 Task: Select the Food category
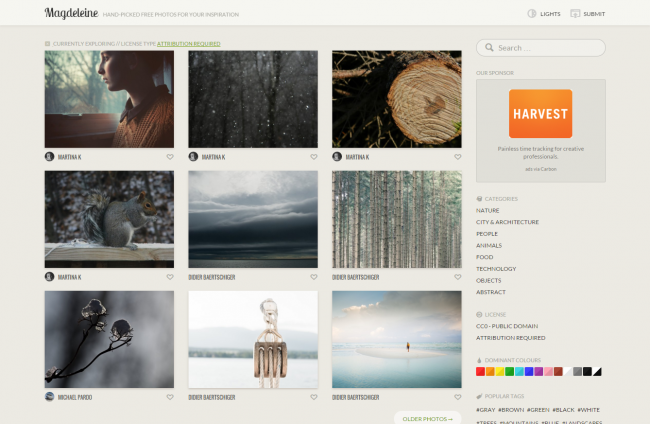point(485,257)
